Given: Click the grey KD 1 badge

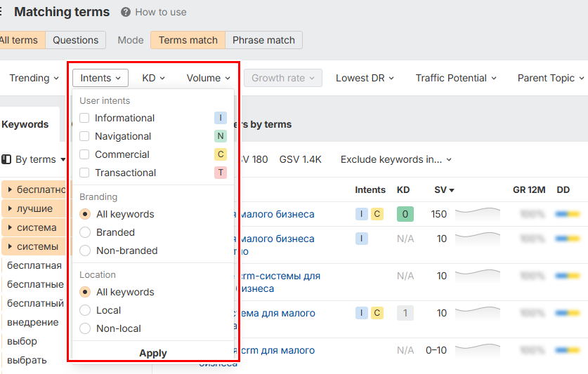Looking at the screenshot, I should click(x=405, y=313).
